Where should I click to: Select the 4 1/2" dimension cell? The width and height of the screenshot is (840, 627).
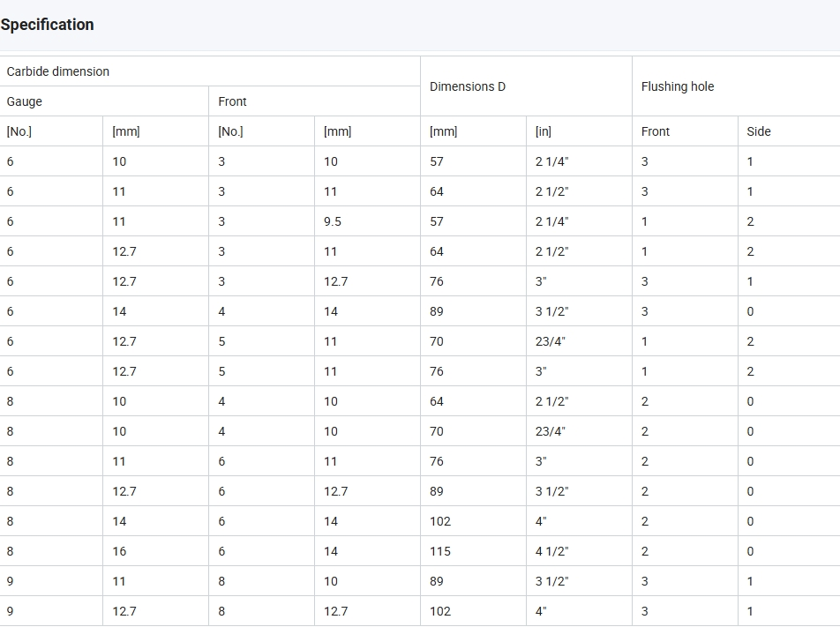(579, 551)
